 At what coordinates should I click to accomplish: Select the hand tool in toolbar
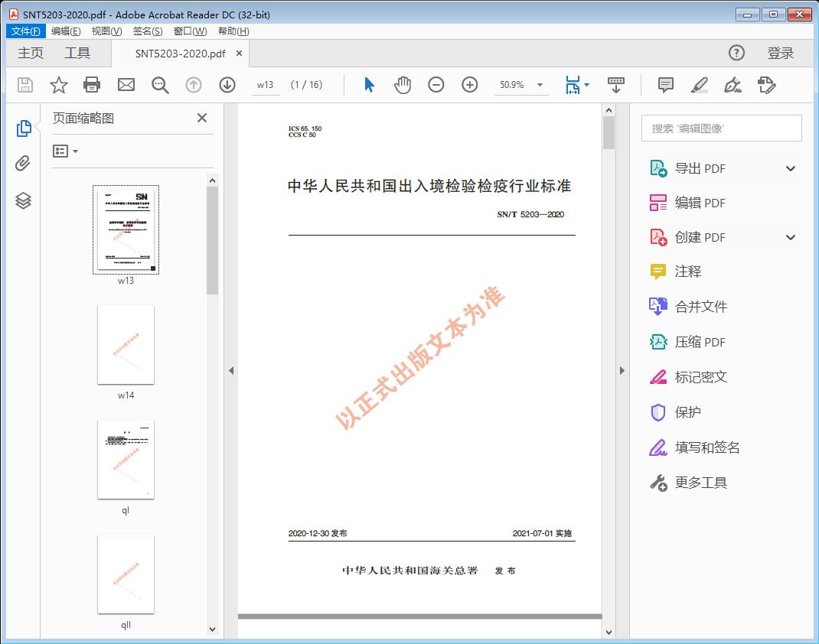pyautogui.click(x=402, y=85)
